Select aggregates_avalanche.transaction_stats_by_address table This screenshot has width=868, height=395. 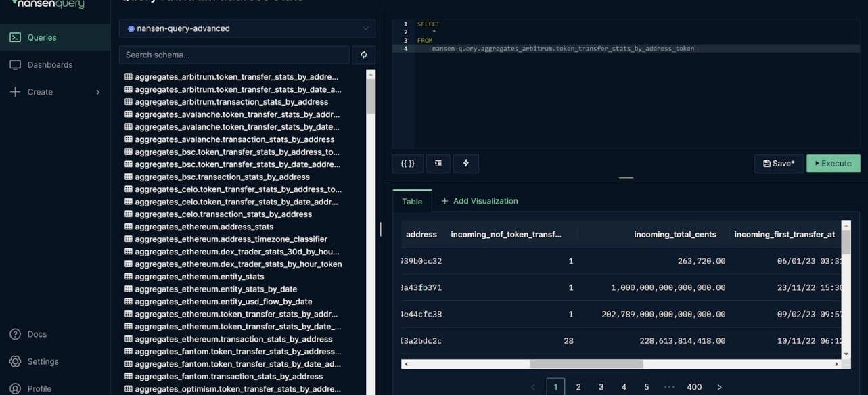(229, 139)
